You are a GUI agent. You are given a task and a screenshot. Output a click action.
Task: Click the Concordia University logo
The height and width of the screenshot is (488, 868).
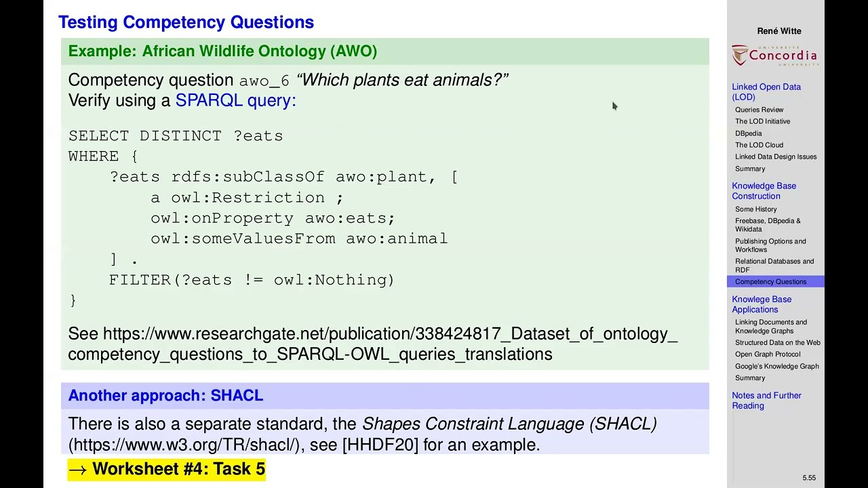[x=775, y=56]
